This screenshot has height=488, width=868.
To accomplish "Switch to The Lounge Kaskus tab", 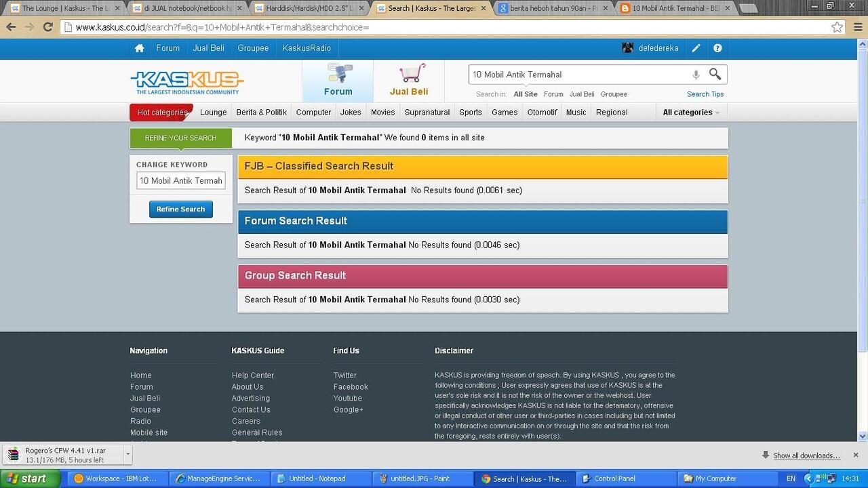I will (65, 8).
